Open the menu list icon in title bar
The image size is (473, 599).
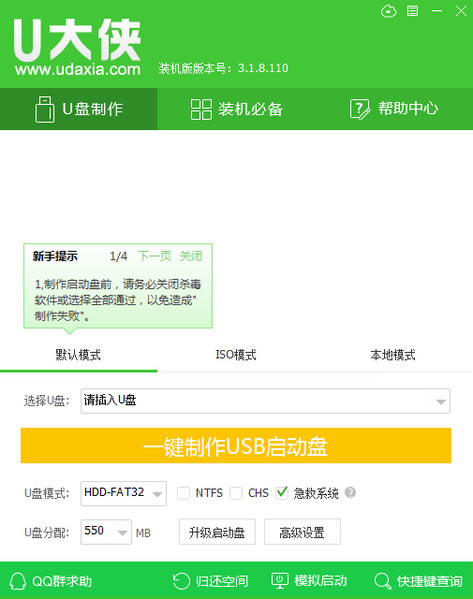(x=412, y=11)
